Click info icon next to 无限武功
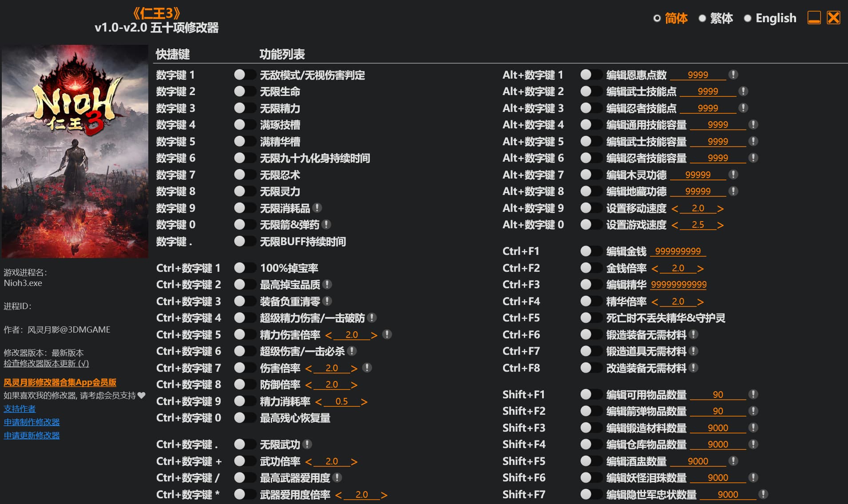The height and width of the screenshot is (504, 848). coord(307,444)
